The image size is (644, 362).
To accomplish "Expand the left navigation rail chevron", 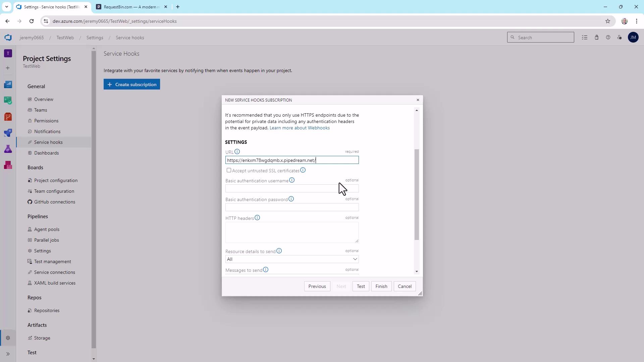I will [x=8, y=354].
